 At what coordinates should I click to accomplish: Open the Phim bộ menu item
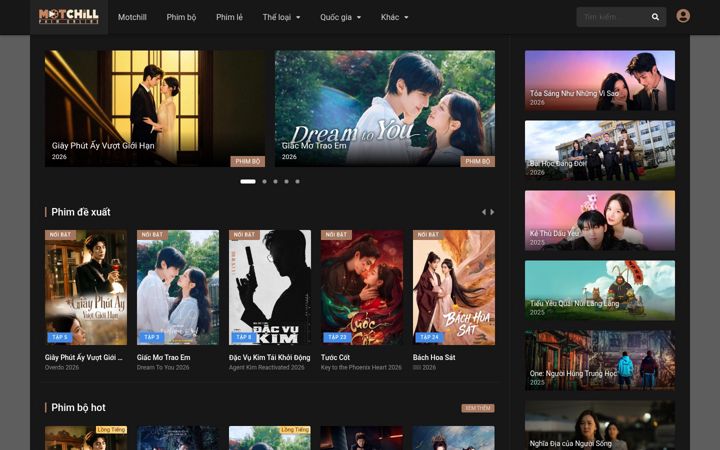(x=181, y=17)
